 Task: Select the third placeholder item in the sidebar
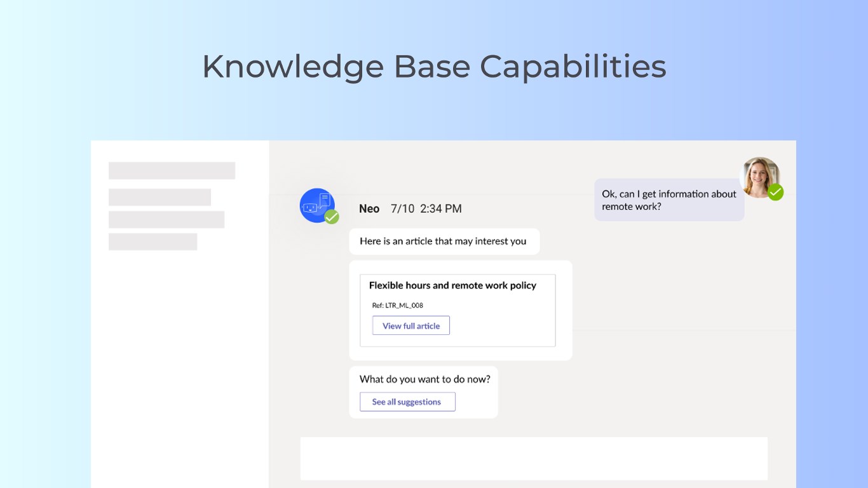(x=166, y=219)
